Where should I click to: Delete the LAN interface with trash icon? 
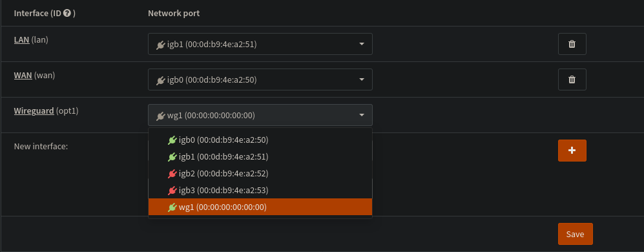coord(572,44)
